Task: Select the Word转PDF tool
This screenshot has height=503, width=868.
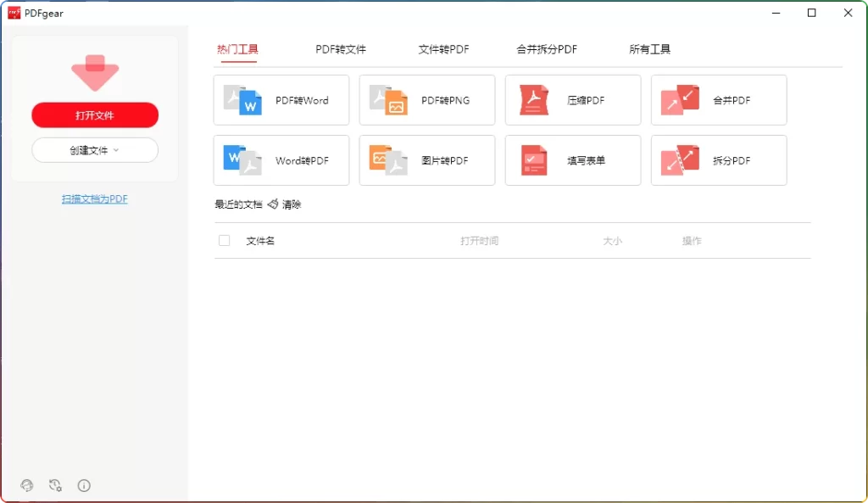Action: click(x=281, y=160)
